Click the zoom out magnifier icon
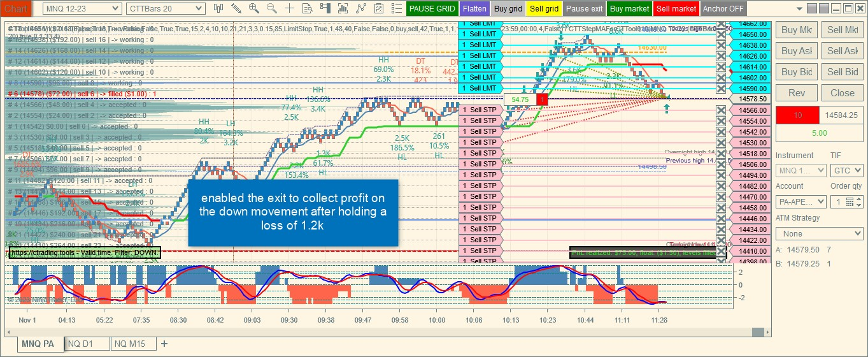 pos(272,8)
